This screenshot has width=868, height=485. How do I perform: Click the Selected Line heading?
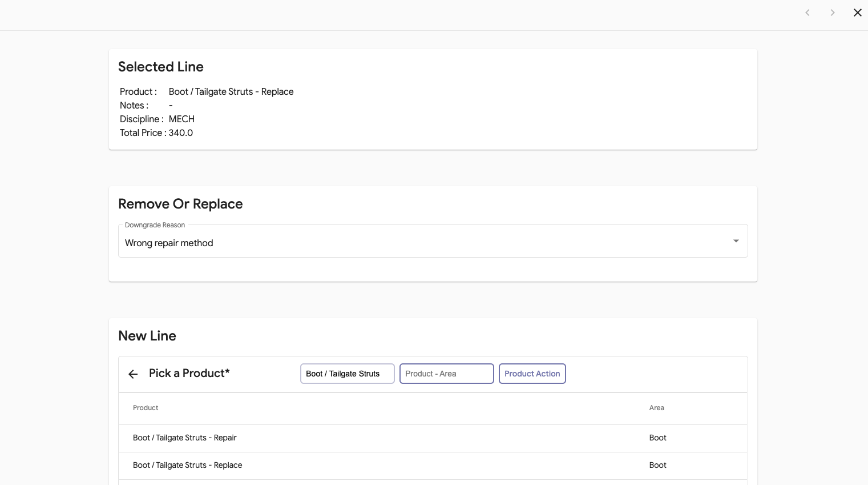[161, 67]
